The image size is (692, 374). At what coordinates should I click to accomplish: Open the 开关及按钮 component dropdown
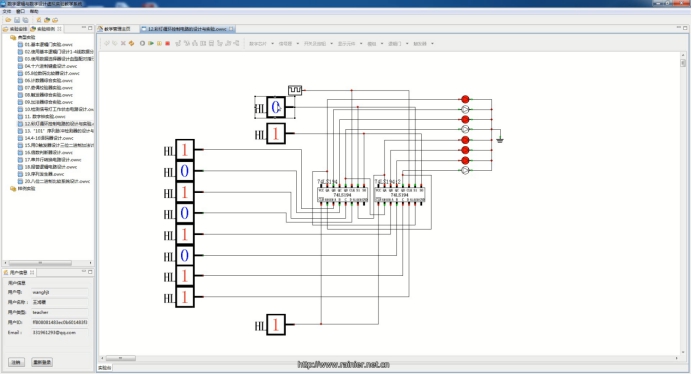coord(318,43)
